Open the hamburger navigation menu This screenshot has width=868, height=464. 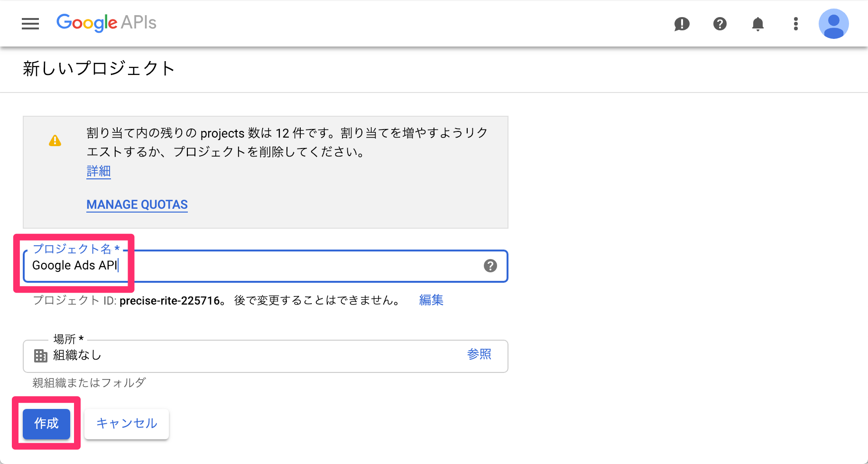click(30, 24)
